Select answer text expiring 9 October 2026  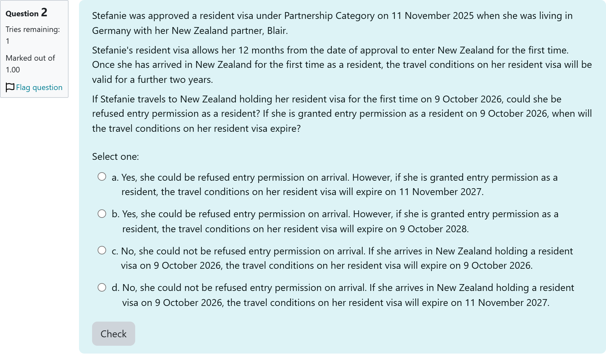tap(347, 258)
